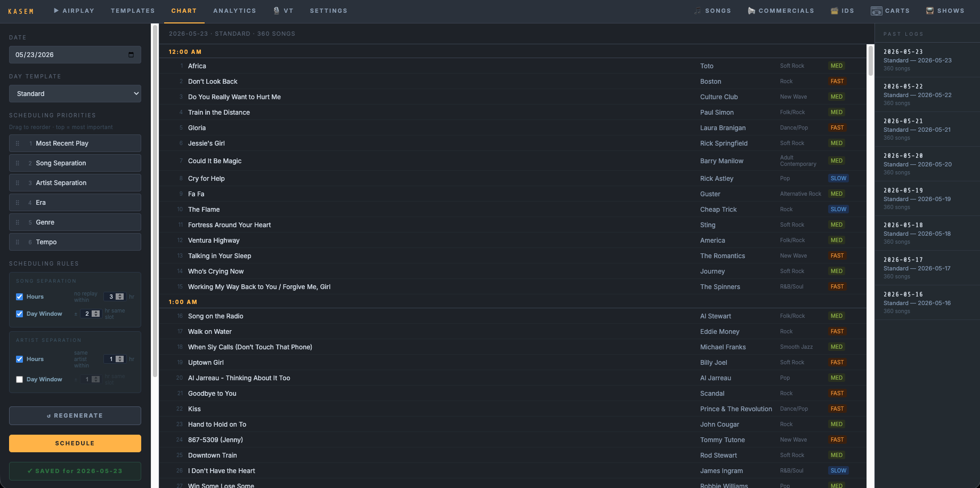The width and height of the screenshot is (980, 488).
Task: Open past log 2026-05-22
Action: point(927,94)
